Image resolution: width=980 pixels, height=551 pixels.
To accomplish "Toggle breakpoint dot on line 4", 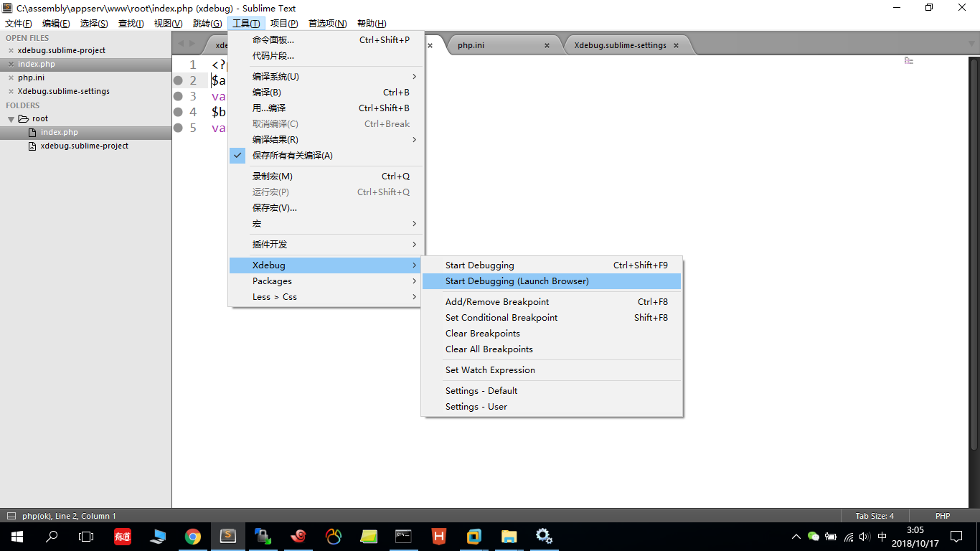I will pyautogui.click(x=178, y=112).
